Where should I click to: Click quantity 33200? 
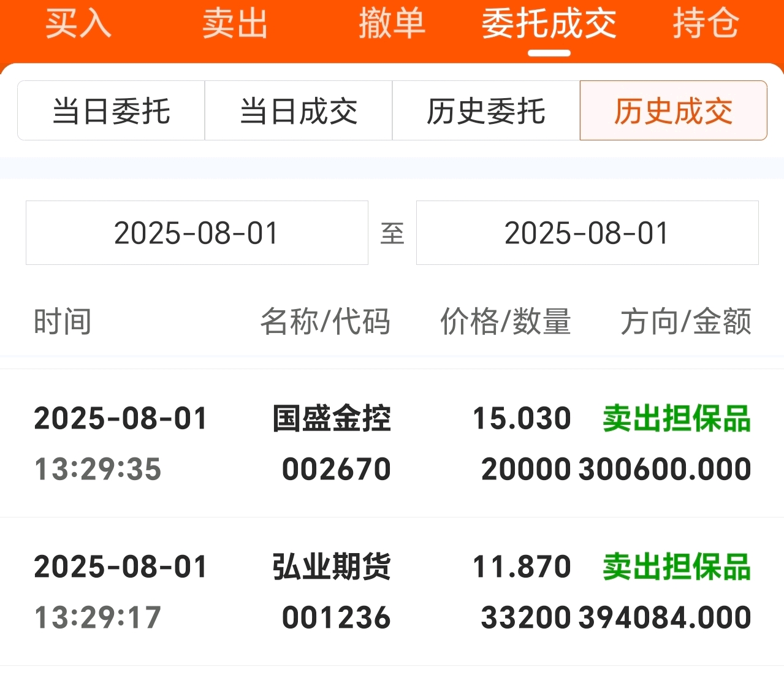tap(527, 618)
